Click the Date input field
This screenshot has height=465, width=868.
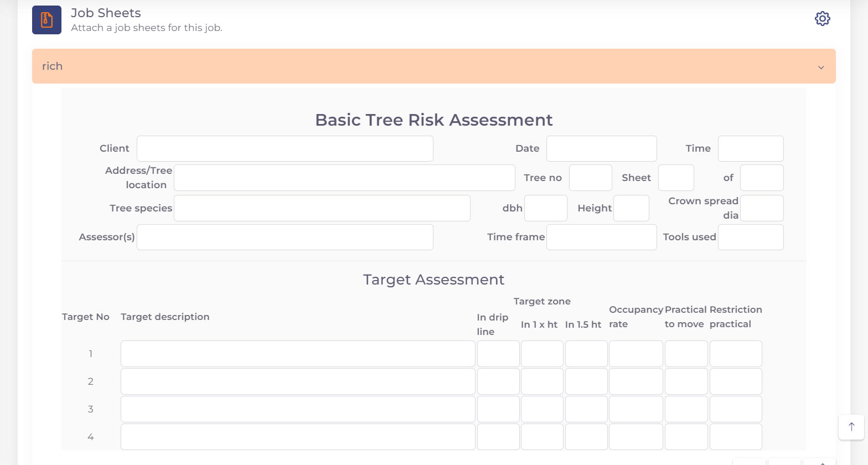pyautogui.click(x=601, y=149)
